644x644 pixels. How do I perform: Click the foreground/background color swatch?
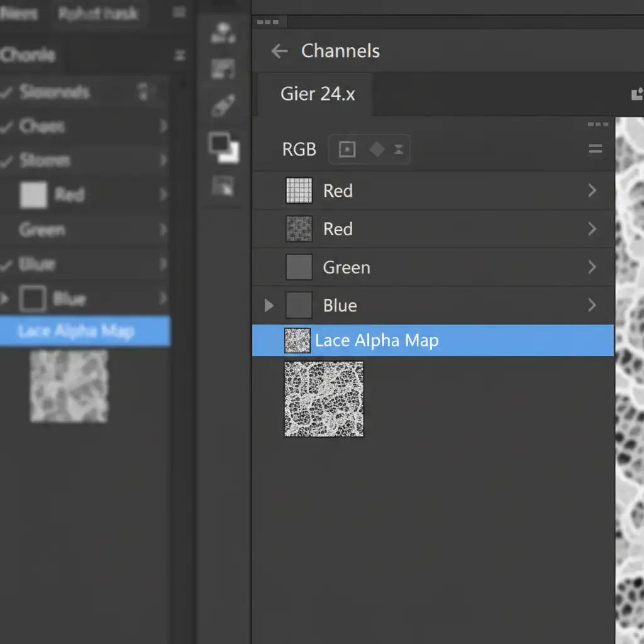[x=223, y=148]
